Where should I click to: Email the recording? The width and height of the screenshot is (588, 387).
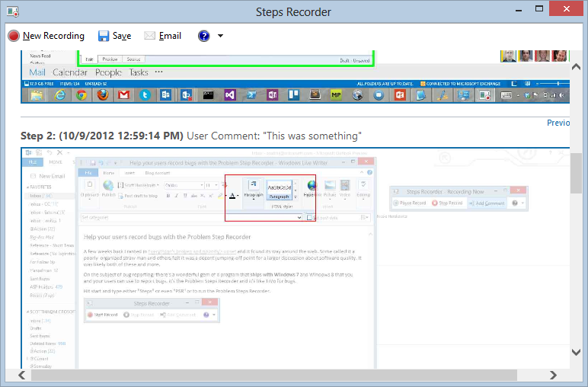pyautogui.click(x=162, y=36)
